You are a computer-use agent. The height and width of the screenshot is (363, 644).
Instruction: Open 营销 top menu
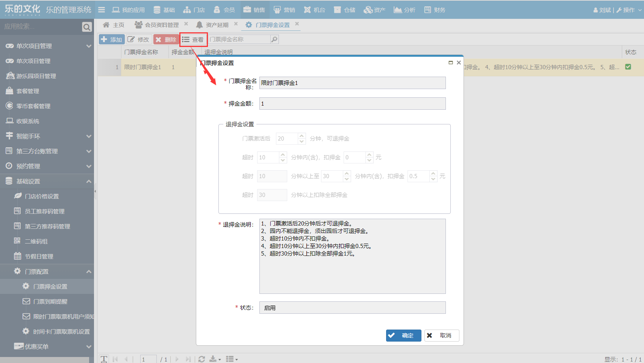click(x=284, y=10)
